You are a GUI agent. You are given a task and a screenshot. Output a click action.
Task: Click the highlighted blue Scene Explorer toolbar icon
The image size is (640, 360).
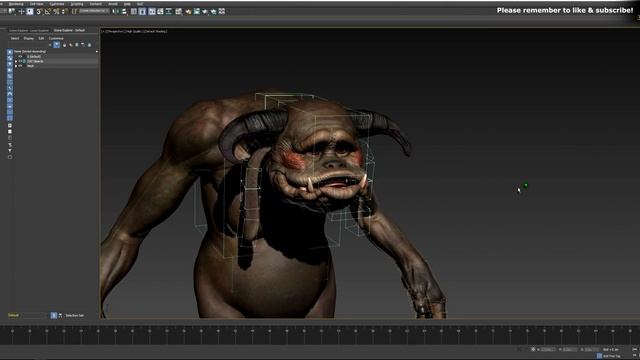[x=57, y=45]
